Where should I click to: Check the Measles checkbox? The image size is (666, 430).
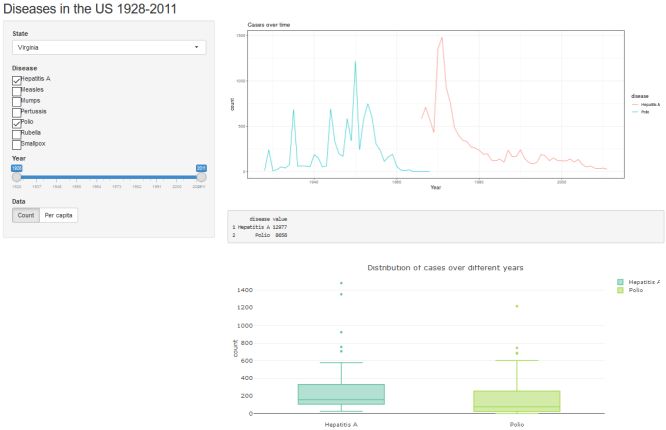17,91
